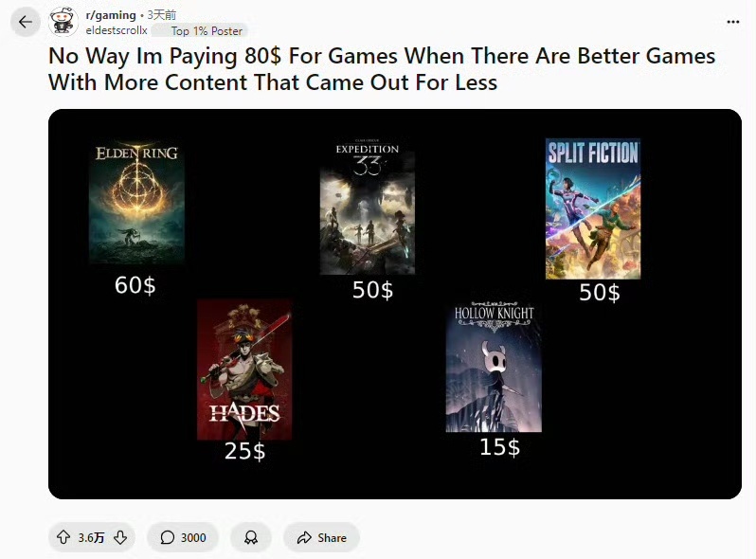Share the post
The height and width of the screenshot is (559, 756).
coord(321,537)
